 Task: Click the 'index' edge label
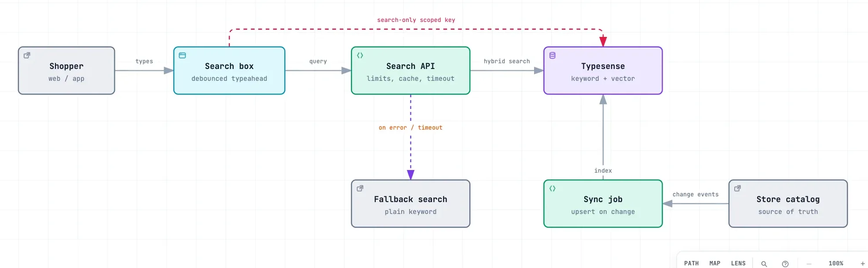(x=603, y=171)
